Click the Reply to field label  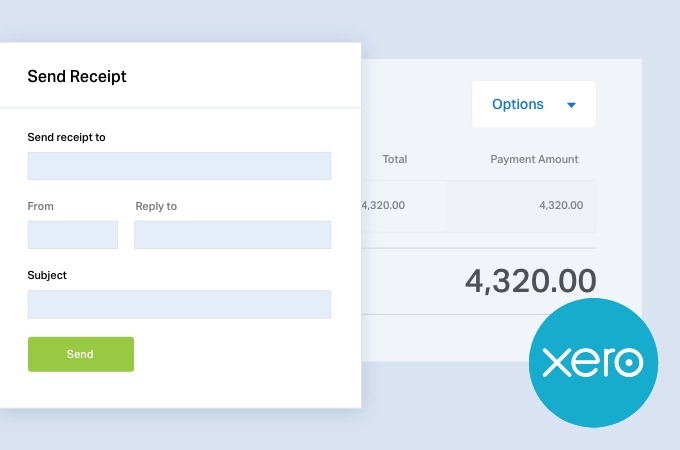(x=156, y=206)
